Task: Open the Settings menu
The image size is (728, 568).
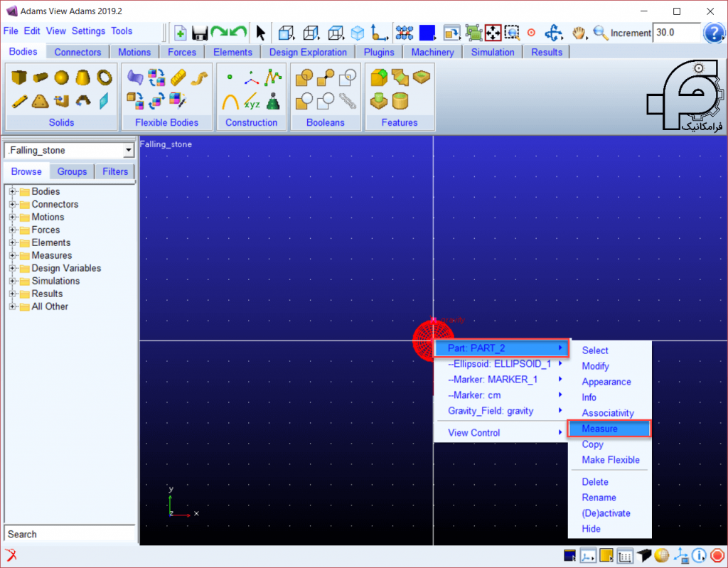Action: (x=88, y=31)
